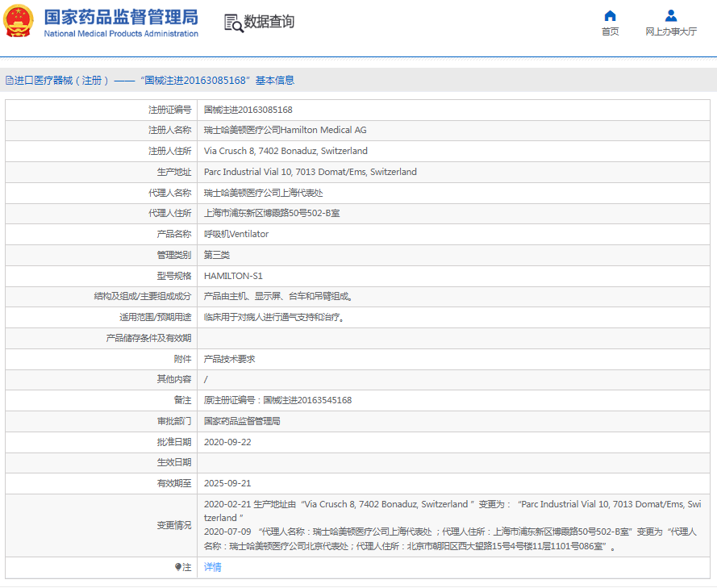This screenshot has height=588, width=717.
Task: Click the 代理人住所 field label
Action: (169, 213)
